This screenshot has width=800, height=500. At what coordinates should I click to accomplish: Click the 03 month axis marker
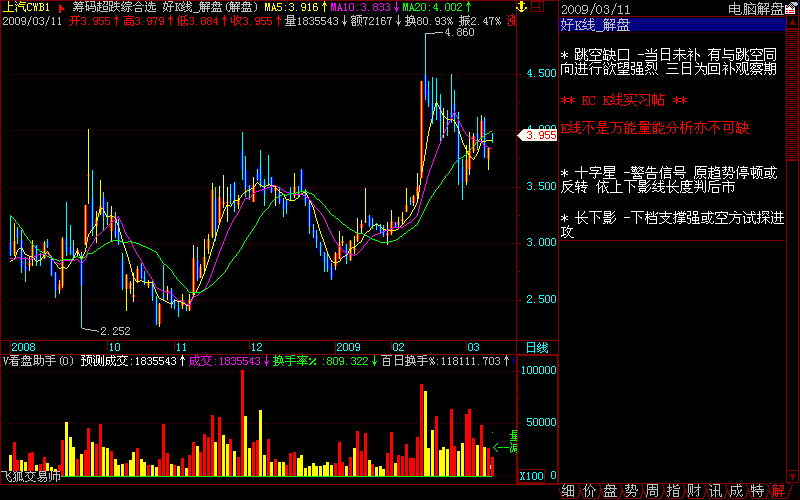473,347
